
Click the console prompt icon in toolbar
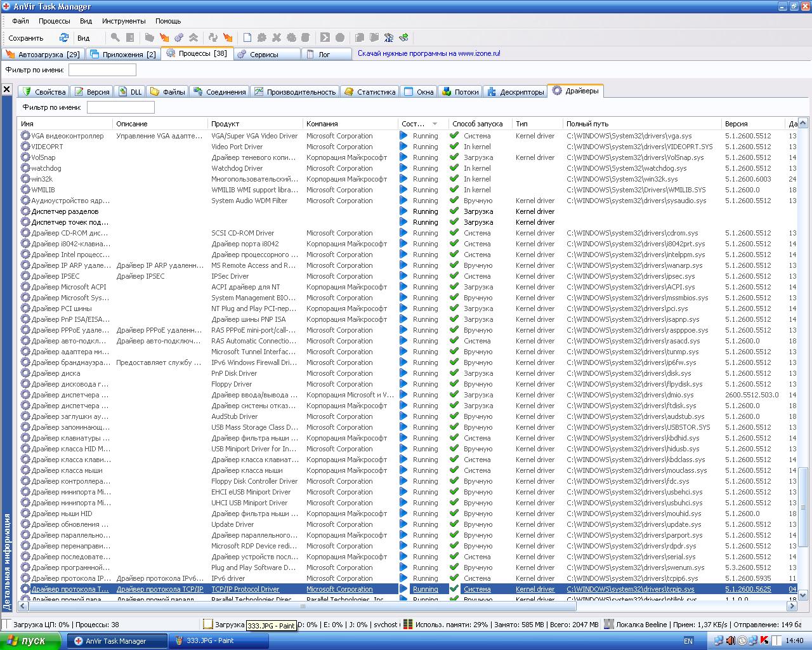tap(325, 37)
